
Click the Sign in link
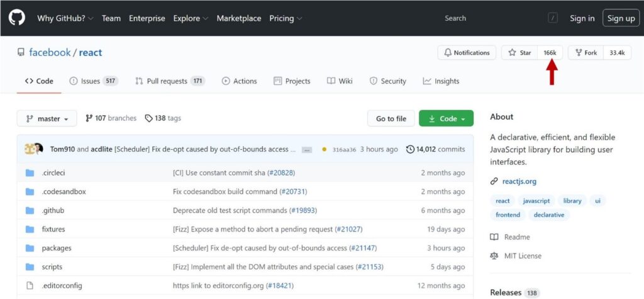click(582, 18)
